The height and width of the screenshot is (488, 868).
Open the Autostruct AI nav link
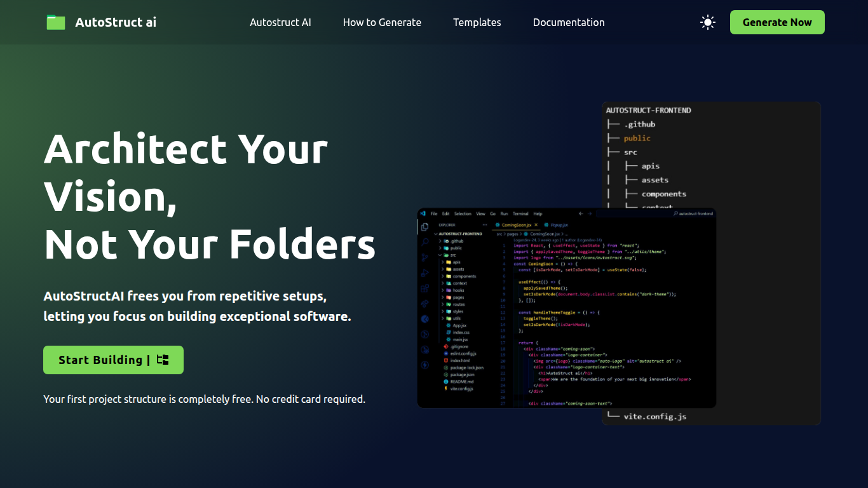click(x=280, y=22)
